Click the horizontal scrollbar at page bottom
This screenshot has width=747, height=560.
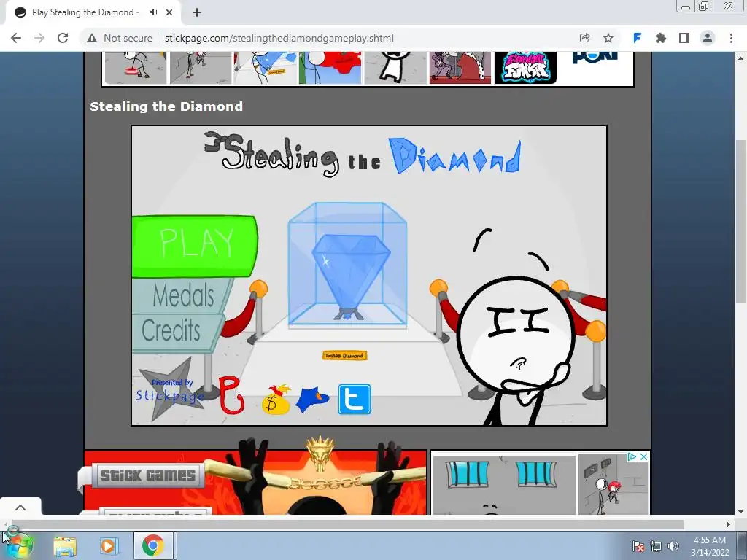(x=347, y=524)
